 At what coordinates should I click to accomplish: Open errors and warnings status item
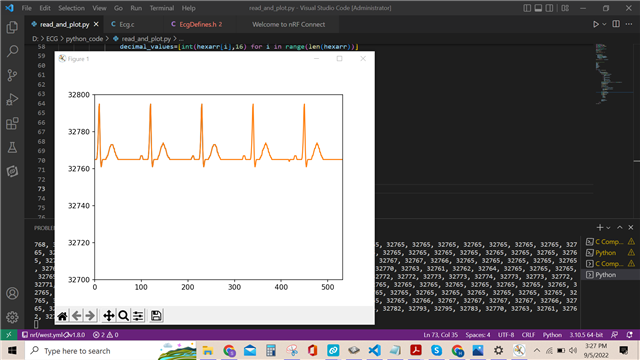pos(105,335)
